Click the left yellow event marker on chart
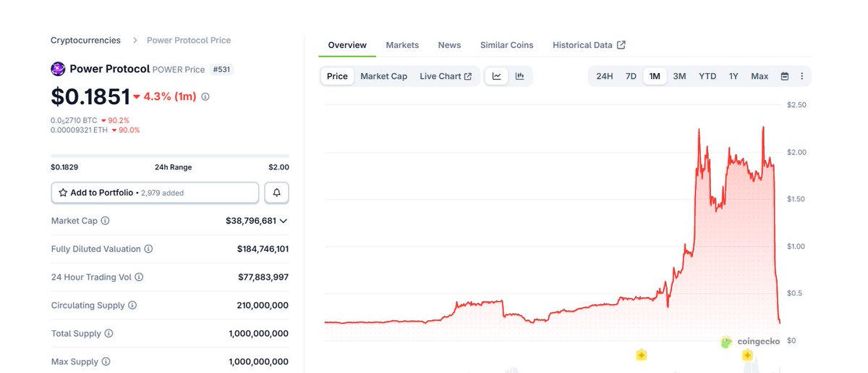 [641, 355]
